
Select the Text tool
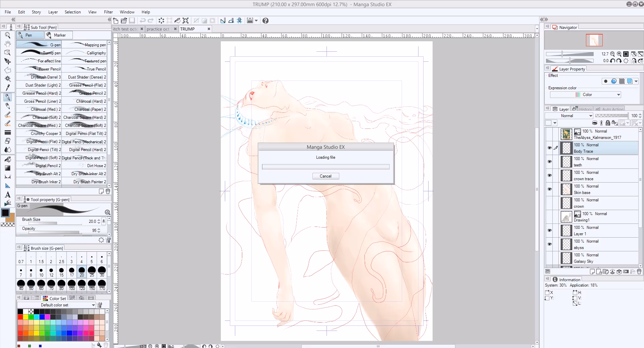pyautogui.click(x=8, y=195)
